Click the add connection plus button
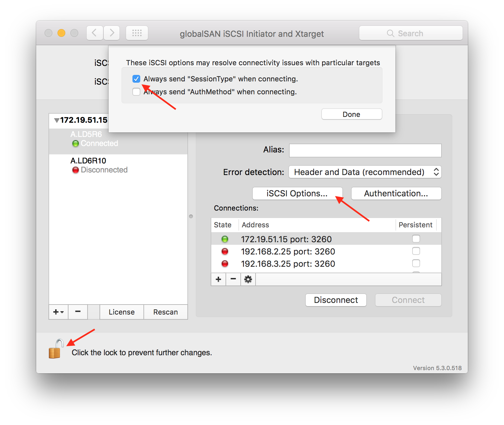The height and width of the screenshot is (425, 504). click(218, 279)
